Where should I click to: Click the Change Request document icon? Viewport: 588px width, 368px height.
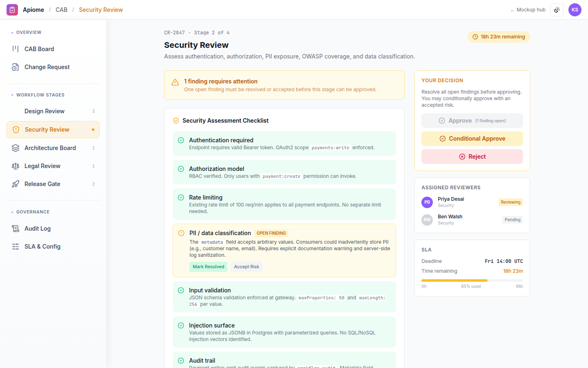click(16, 67)
